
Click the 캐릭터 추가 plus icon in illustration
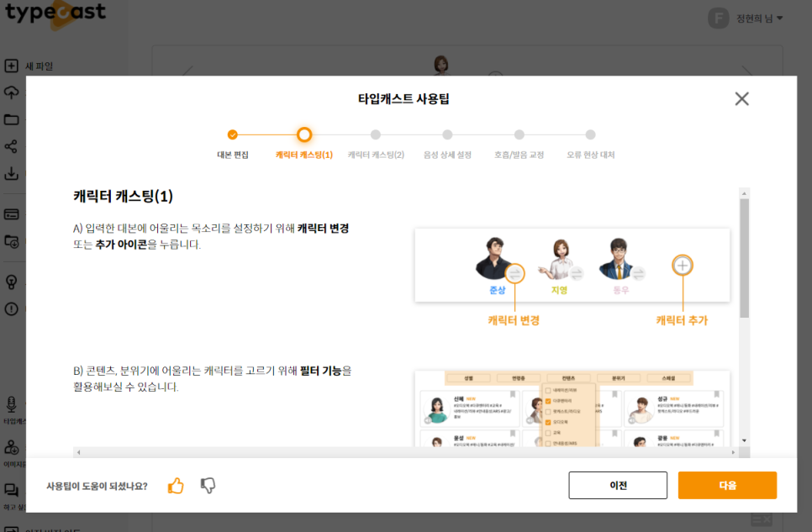click(x=683, y=266)
